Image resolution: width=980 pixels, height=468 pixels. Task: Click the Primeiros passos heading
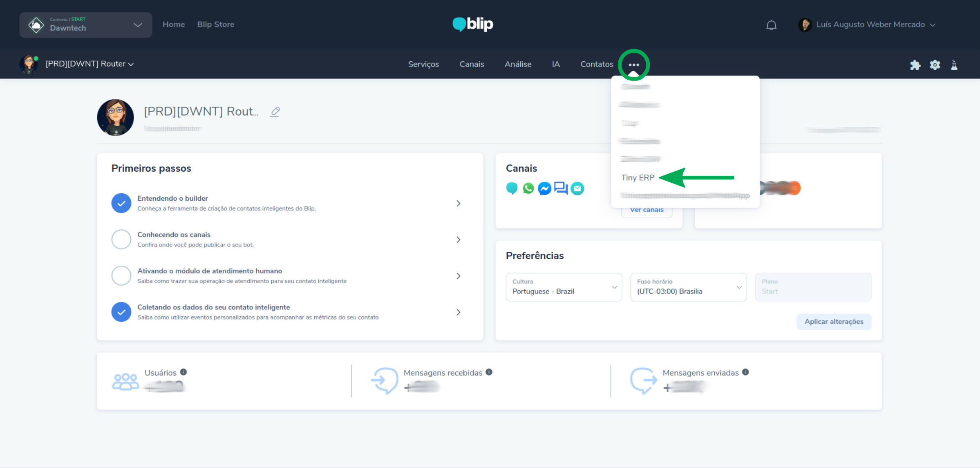[151, 168]
